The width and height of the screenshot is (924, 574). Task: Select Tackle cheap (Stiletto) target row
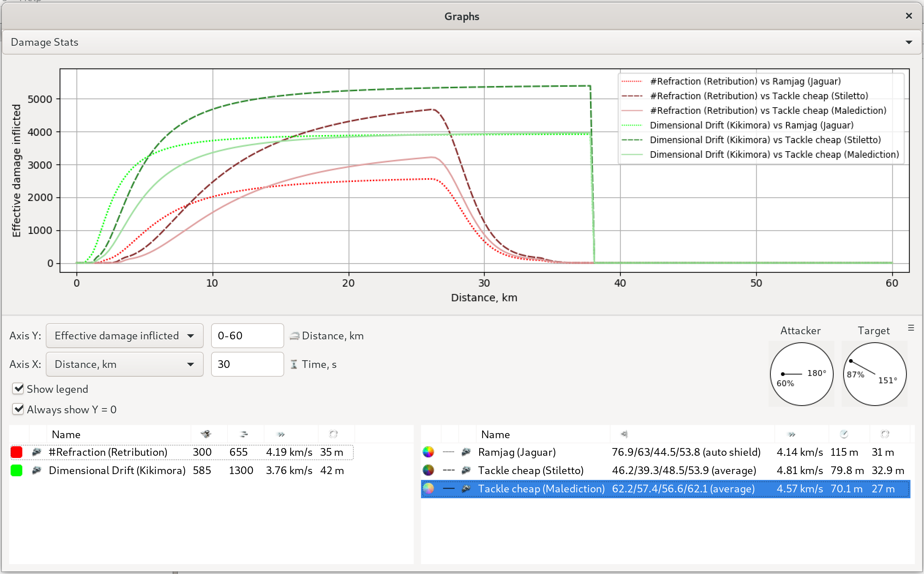point(666,470)
